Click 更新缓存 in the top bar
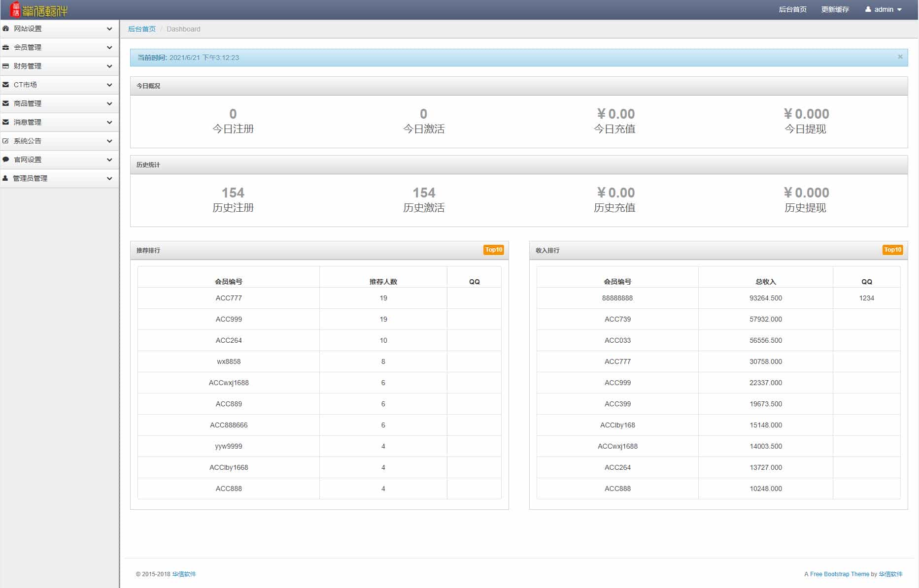This screenshot has height=588, width=919. point(835,9)
